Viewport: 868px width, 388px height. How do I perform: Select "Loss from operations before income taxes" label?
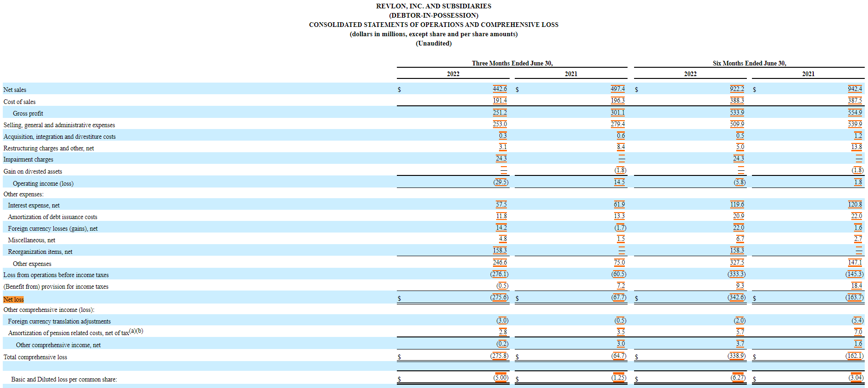click(x=56, y=275)
